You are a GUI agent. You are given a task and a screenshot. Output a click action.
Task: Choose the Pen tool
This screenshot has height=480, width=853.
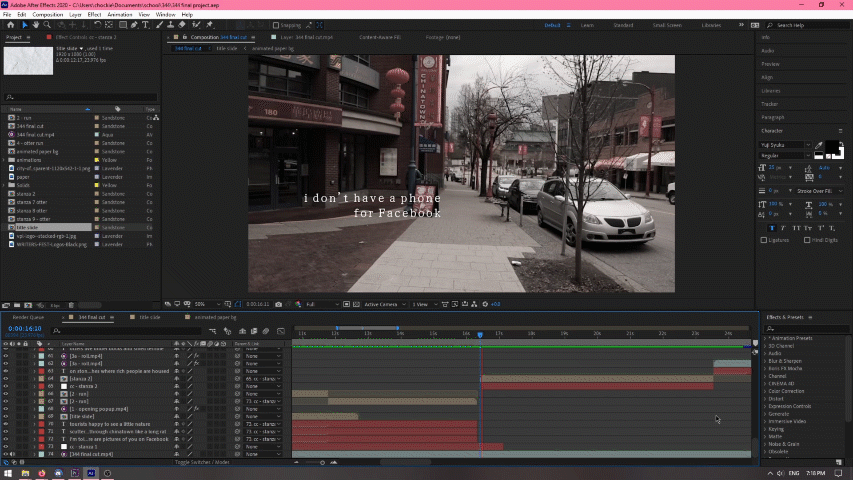[133, 25]
